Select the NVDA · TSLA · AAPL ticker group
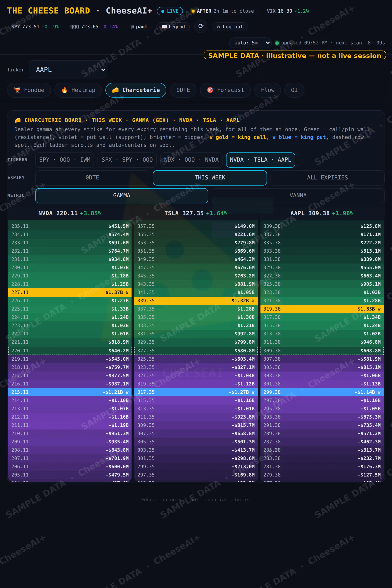Image resolution: width=392 pixels, height=588 pixels. click(x=260, y=160)
